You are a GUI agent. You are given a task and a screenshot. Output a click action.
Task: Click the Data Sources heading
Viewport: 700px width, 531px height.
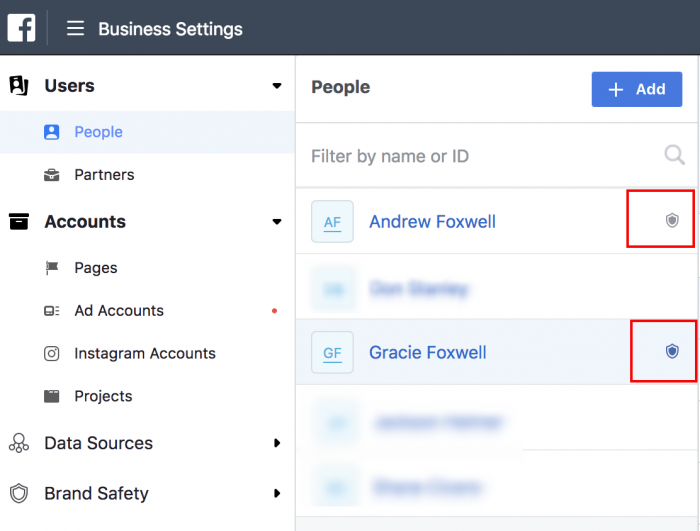(x=98, y=443)
